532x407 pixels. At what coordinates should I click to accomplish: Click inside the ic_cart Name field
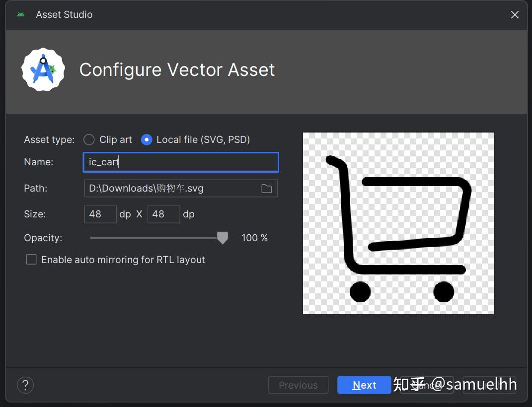pyautogui.click(x=180, y=162)
